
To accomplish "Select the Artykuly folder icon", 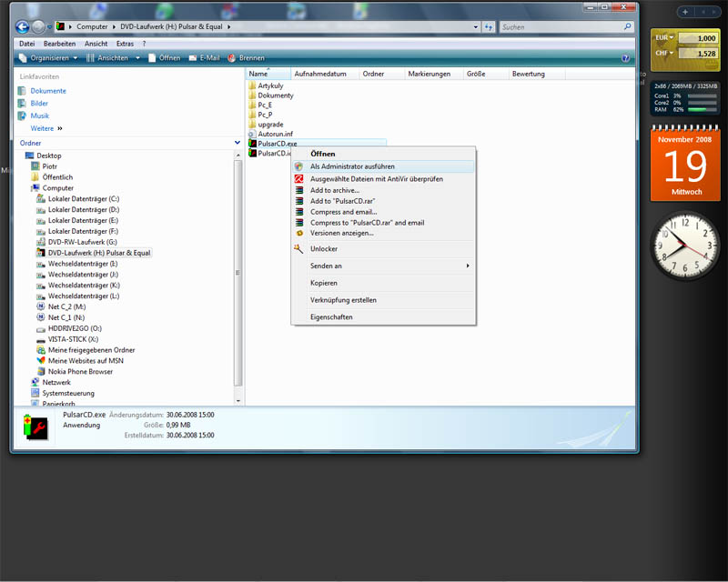I will (x=253, y=85).
